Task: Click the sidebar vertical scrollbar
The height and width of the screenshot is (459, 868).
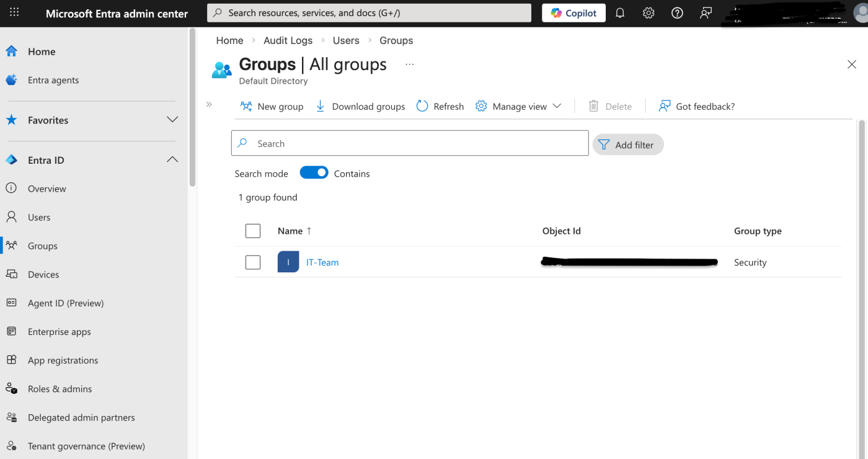Action: [x=193, y=107]
